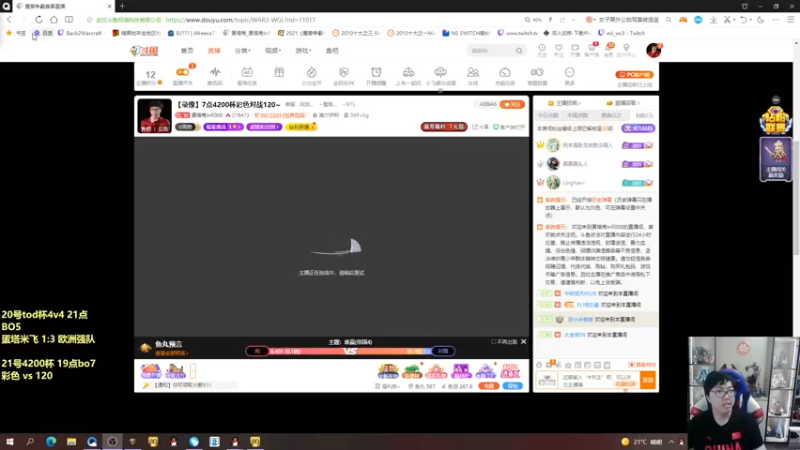This screenshot has height=450, width=800.
Task: Expand the 分类 dropdown menu
Action: (x=242, y=51)
